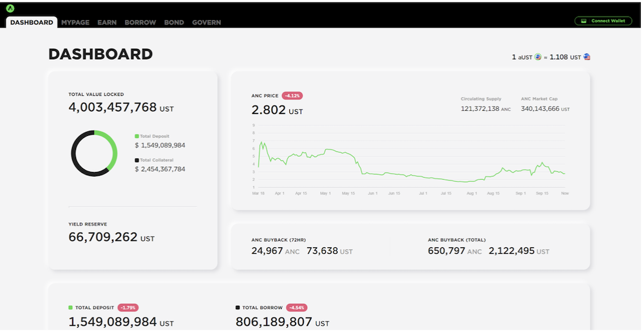Click the UST flag coin icon

[587, 57]
